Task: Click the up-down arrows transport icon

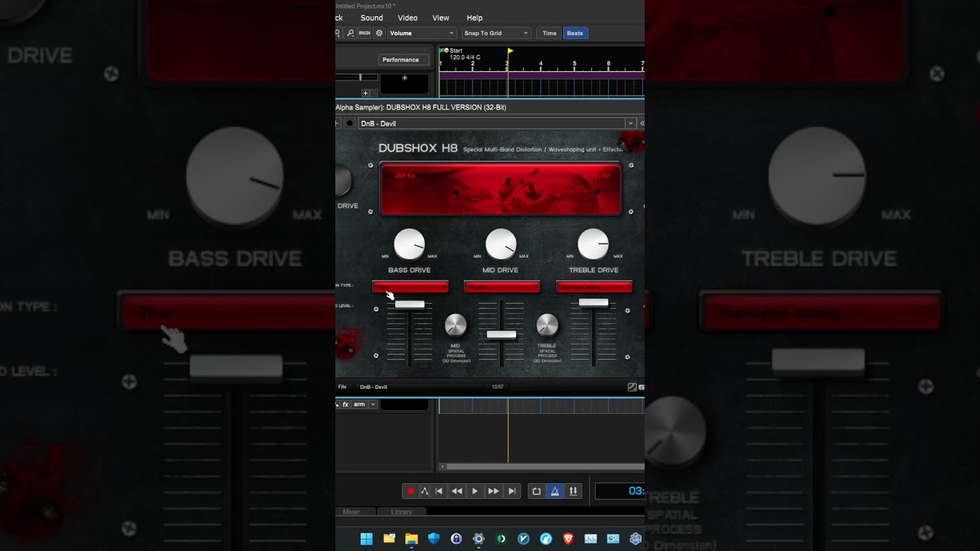Action: point(573,491)
